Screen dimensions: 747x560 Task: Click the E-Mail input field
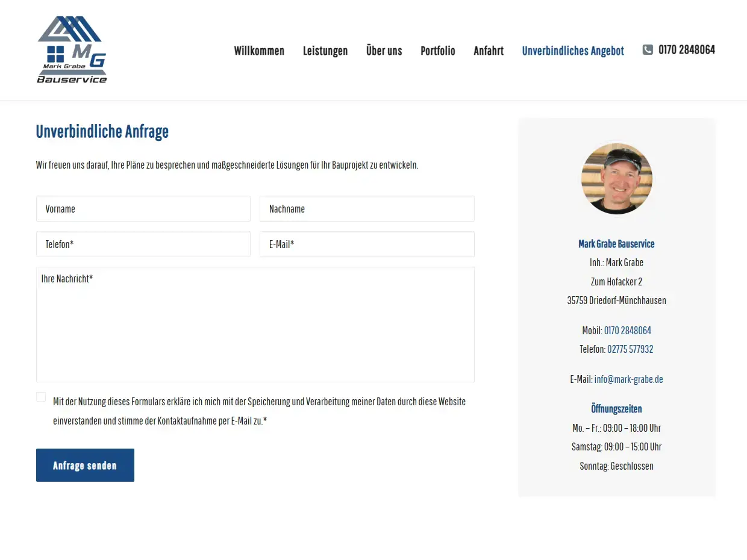[x=367, y=244]
